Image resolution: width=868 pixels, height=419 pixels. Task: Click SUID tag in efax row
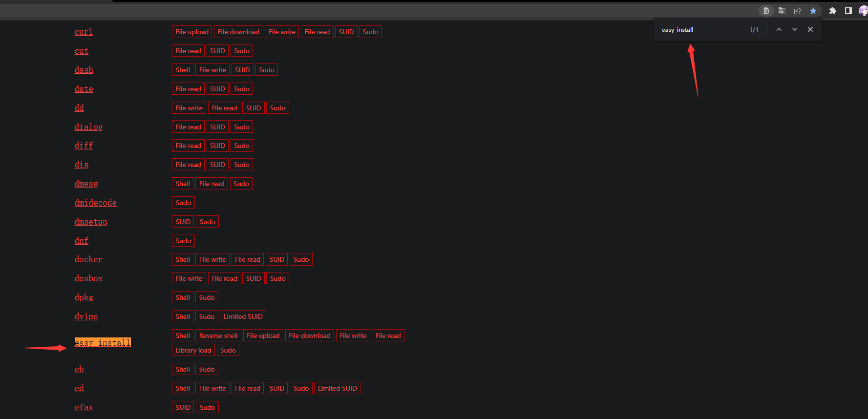183,407
